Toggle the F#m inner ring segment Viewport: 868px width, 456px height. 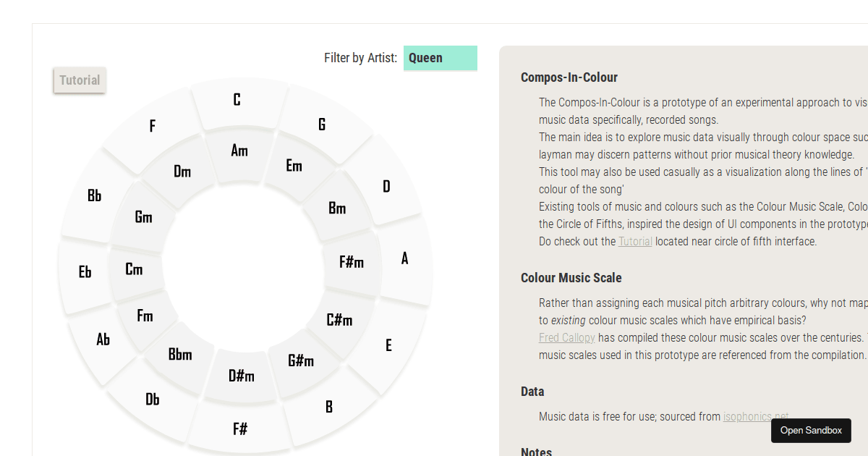(352, 262)
